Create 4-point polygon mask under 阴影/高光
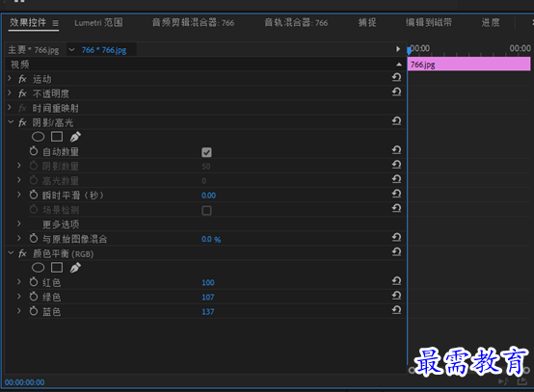This screenshot has width=534, height=392. [x=57, y=137]
